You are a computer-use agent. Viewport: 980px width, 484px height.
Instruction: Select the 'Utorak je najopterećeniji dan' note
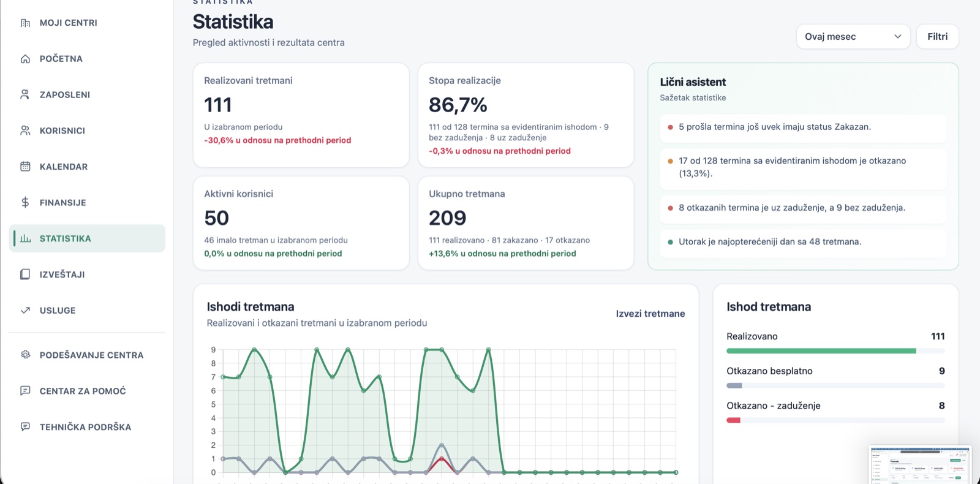[803, 242]
